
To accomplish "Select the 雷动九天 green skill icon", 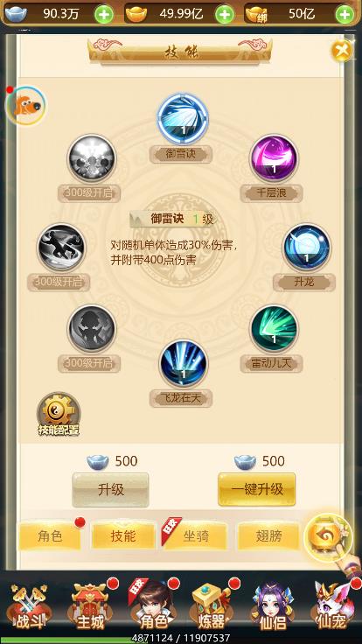I will click(x=275, y=329).
